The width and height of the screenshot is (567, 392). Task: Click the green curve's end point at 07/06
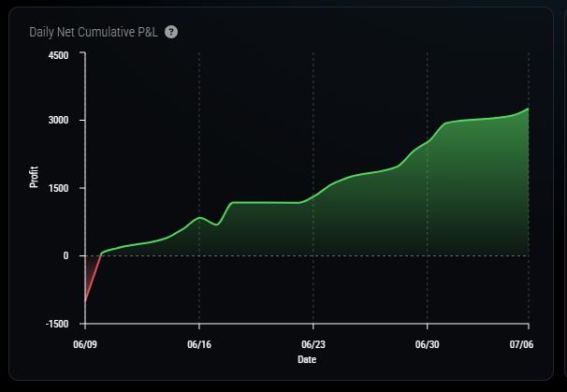coord(528,109)
